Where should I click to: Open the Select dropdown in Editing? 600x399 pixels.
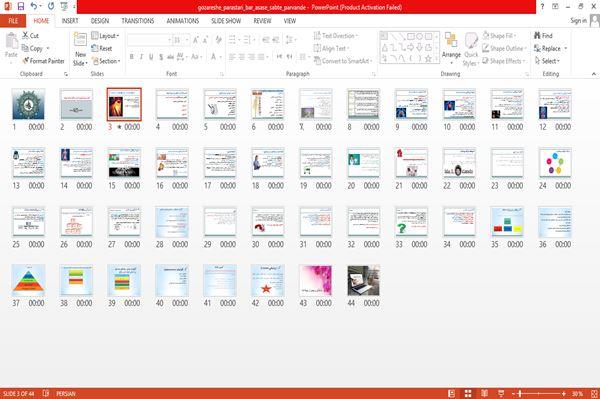547,61
